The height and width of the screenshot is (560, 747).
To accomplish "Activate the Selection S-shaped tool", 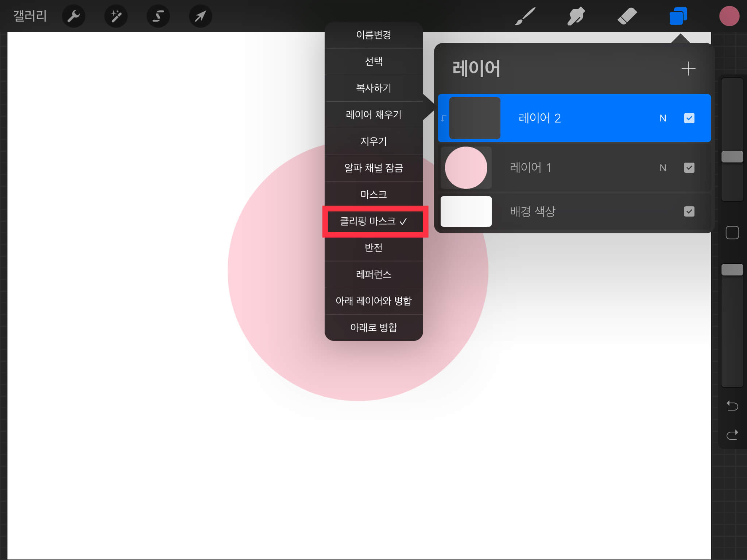I will (x=158, y=16).
